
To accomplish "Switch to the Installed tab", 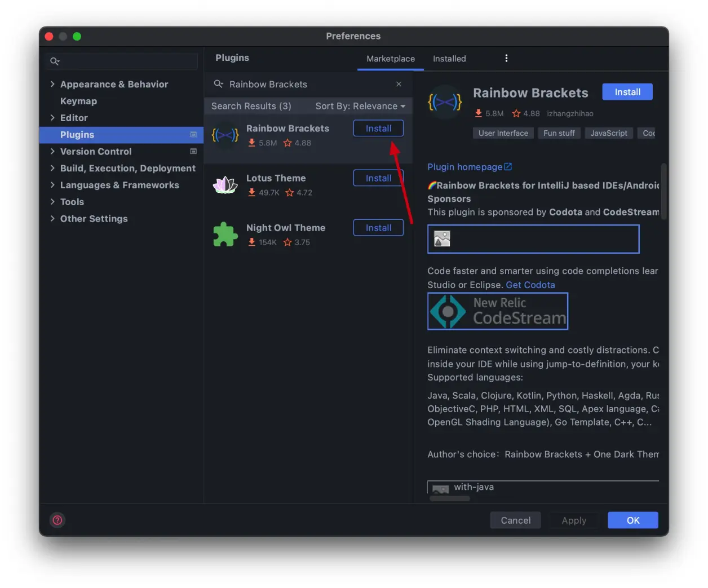I will (x=449, y=59).
